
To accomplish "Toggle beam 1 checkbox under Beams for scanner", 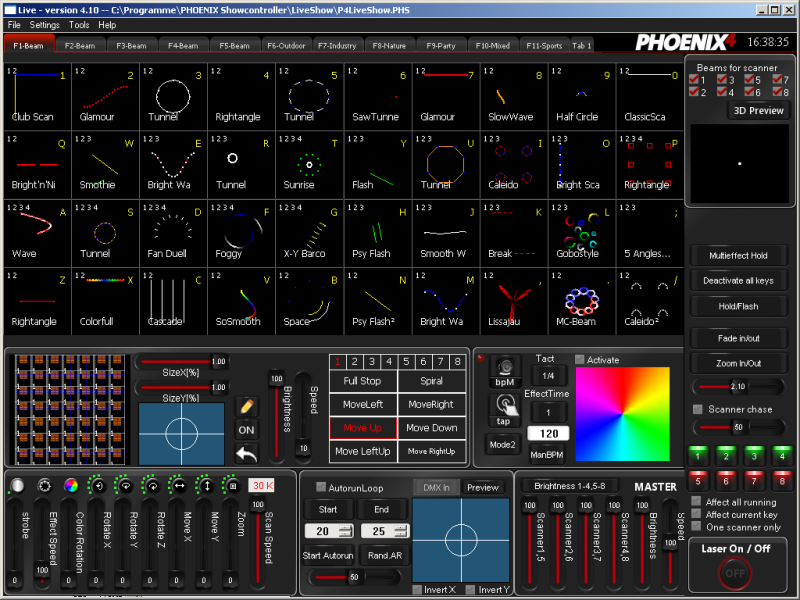I will (694, 79).
